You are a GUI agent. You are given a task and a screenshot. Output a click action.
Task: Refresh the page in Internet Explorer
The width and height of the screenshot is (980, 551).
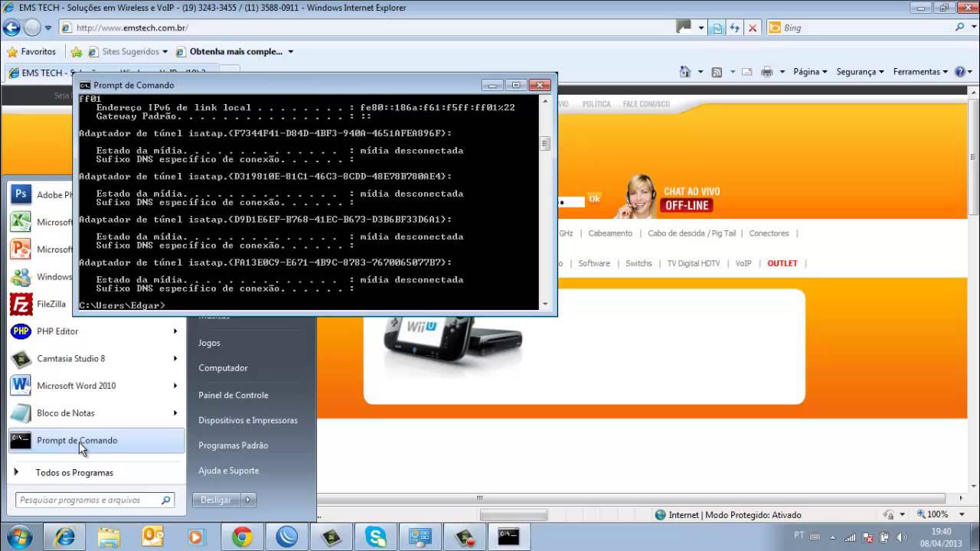pyautogui.click(x=734, y=28)
